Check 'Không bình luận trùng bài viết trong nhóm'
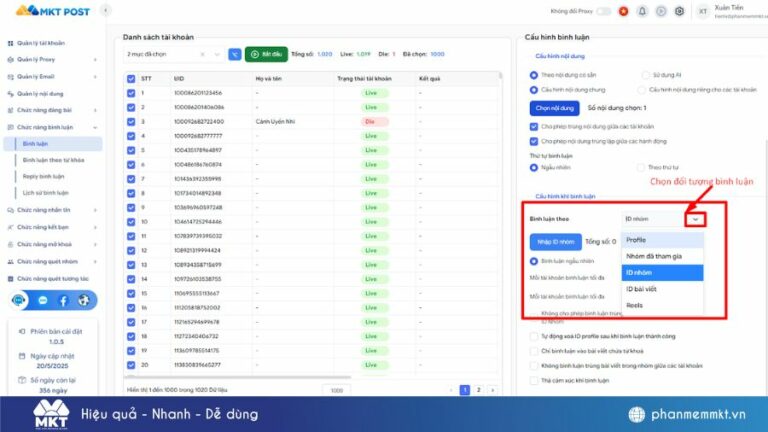The height and width of the screenshot is (432, 768). tap(534, 366)
